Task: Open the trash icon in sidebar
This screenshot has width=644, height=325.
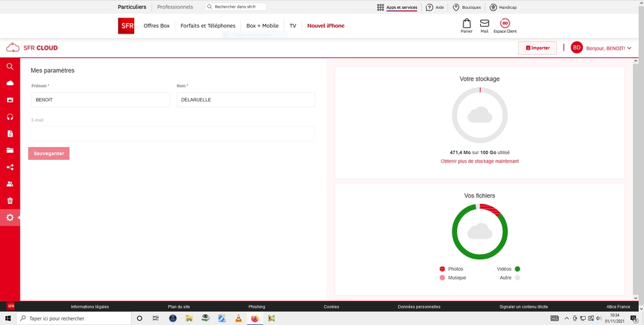Action: (10, 201)
